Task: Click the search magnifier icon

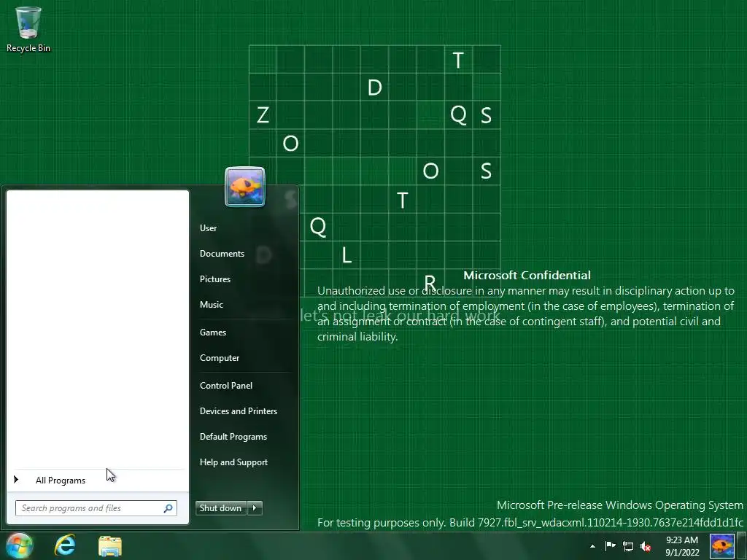Action: [x=169, y=508]
